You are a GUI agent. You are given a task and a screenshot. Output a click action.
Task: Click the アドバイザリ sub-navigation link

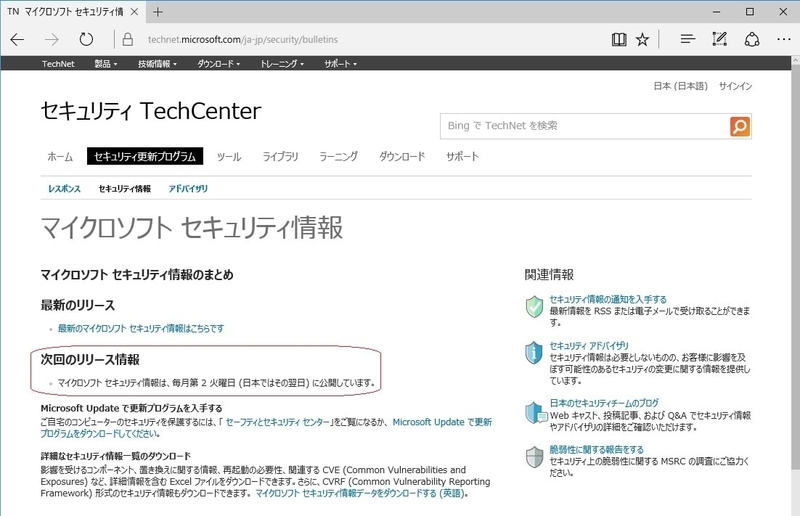[x=188, y=189]
